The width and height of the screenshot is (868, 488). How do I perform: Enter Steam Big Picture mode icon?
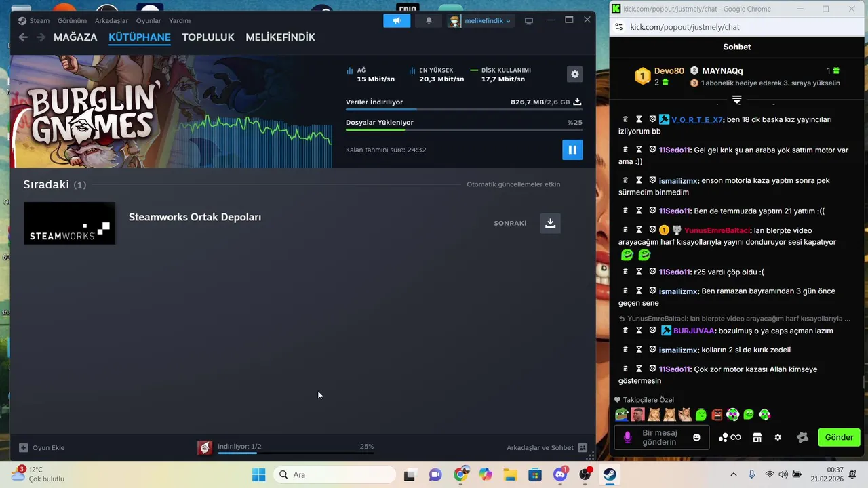click(529, 21)
